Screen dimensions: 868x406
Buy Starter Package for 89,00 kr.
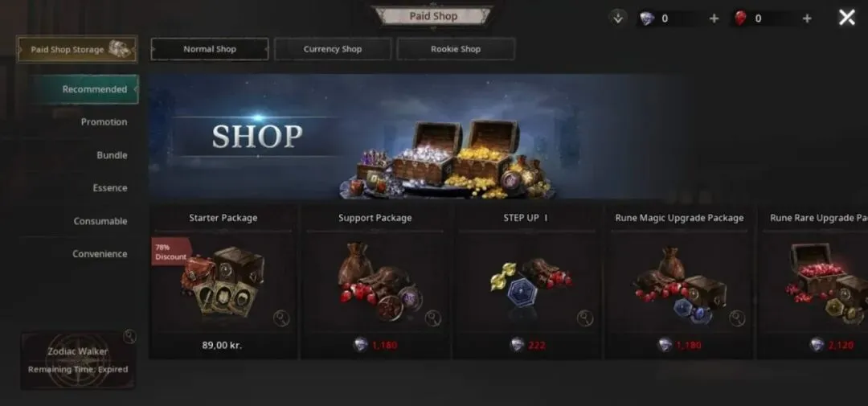click(x=223, y=345)
